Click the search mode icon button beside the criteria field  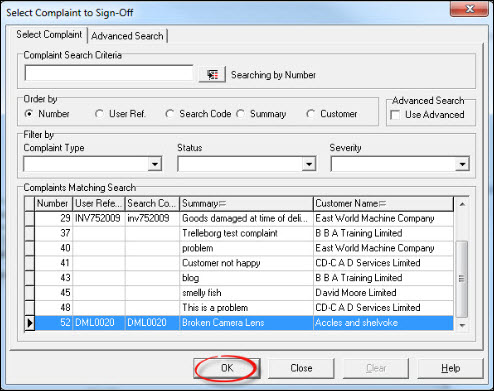212,74
